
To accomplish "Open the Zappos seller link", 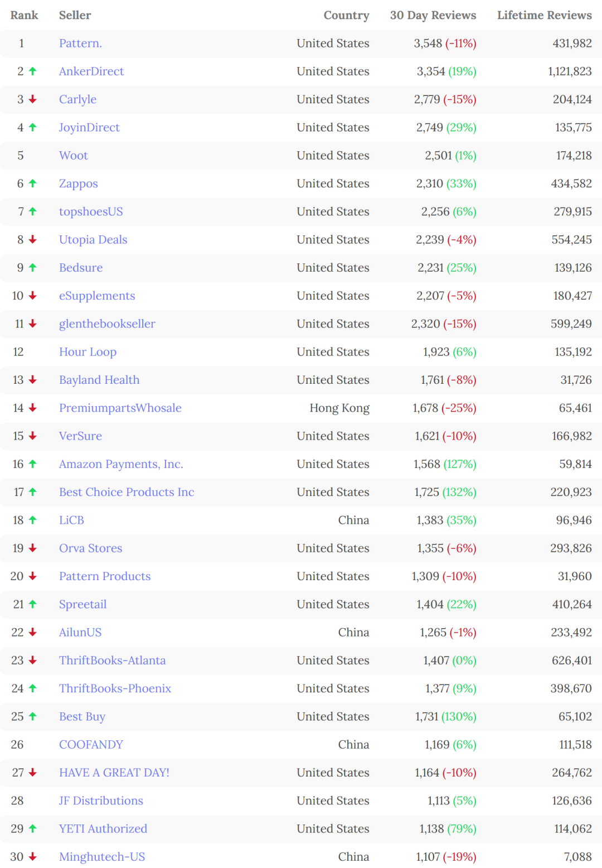I will pos(78,184).
